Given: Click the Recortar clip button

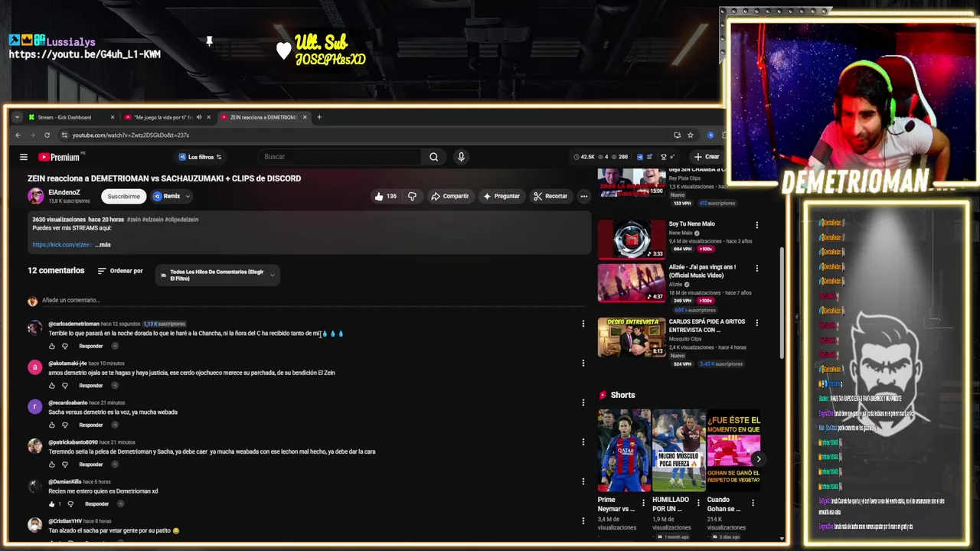Looking at the screenshot, I should tap(550, 196).
